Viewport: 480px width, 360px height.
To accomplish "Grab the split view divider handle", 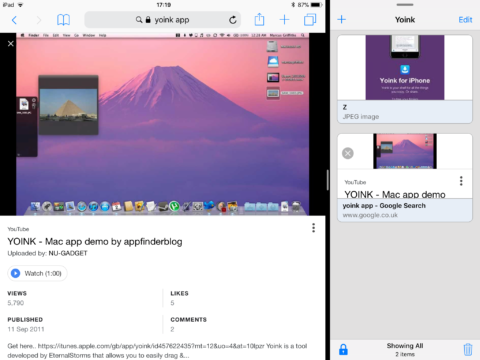I will pos(328,180).
